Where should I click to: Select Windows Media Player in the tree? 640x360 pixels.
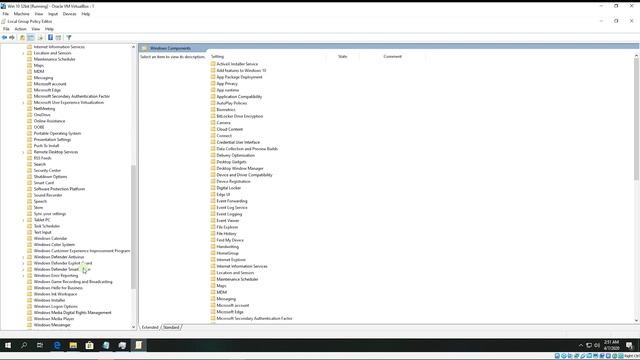click(x=54, y=319)
